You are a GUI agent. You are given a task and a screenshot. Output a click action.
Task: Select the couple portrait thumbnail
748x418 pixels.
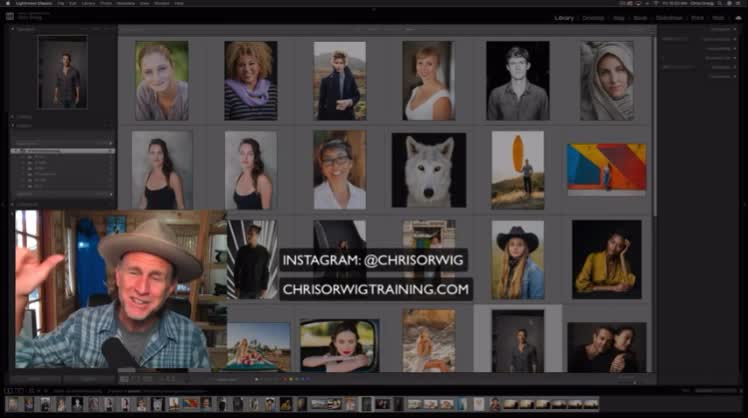pos(606,347)
